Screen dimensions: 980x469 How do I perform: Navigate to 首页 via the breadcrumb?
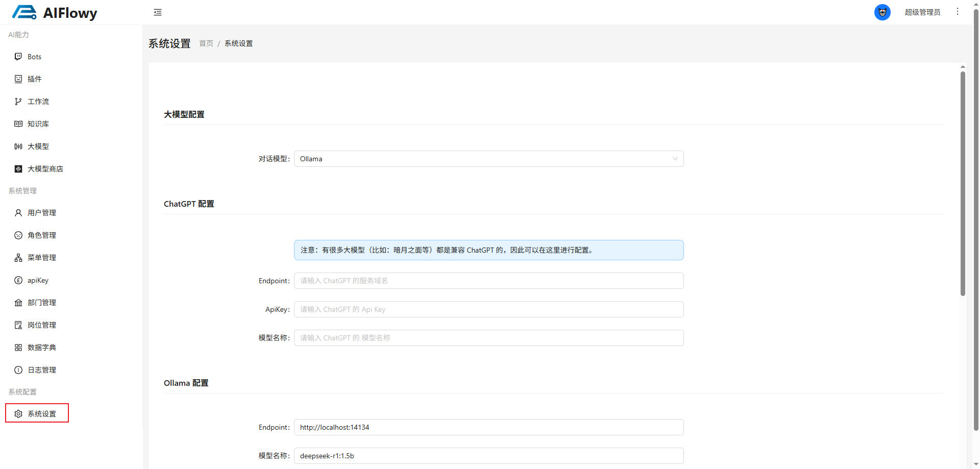pos(206,43)
